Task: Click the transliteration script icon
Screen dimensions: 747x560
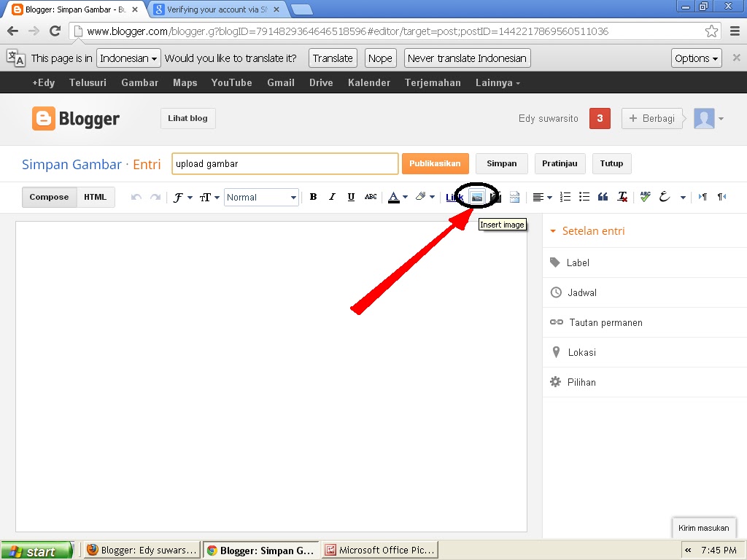Action: [665, 197]
